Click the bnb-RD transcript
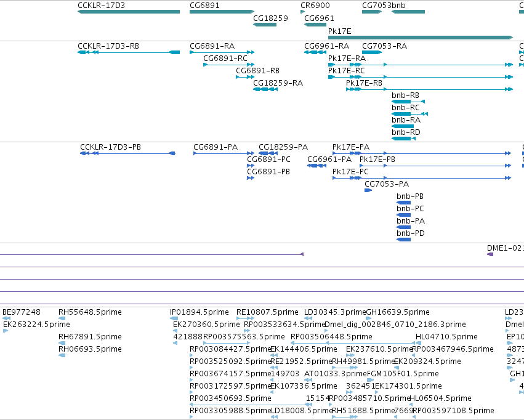Image resolution: width=524 pixels, height=420 pixels. pyautogui.click(x=403, y=139)
